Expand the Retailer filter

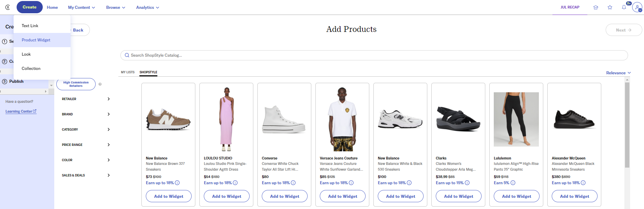pyautogui.click(x=86, y=99)
